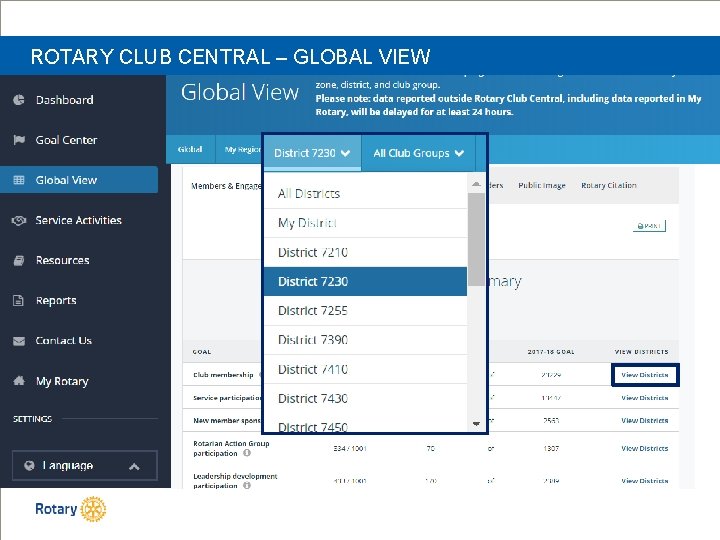Select District 7430 in the dropdown list

coord(366,399)
